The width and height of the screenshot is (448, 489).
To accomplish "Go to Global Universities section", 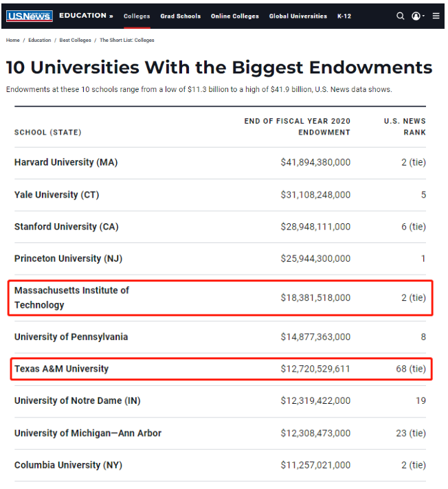I will click(298, 16).
